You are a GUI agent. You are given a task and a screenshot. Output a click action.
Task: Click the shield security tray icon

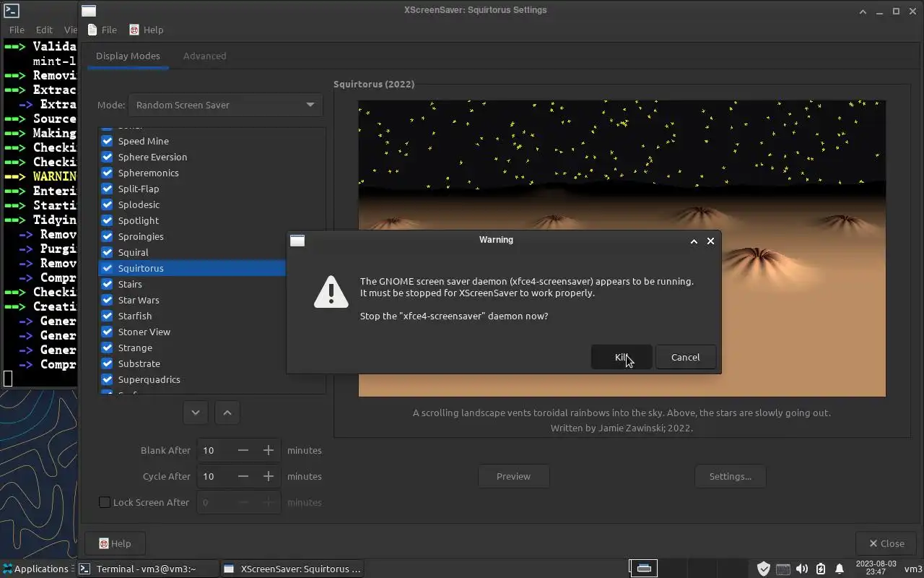(763, 569)
